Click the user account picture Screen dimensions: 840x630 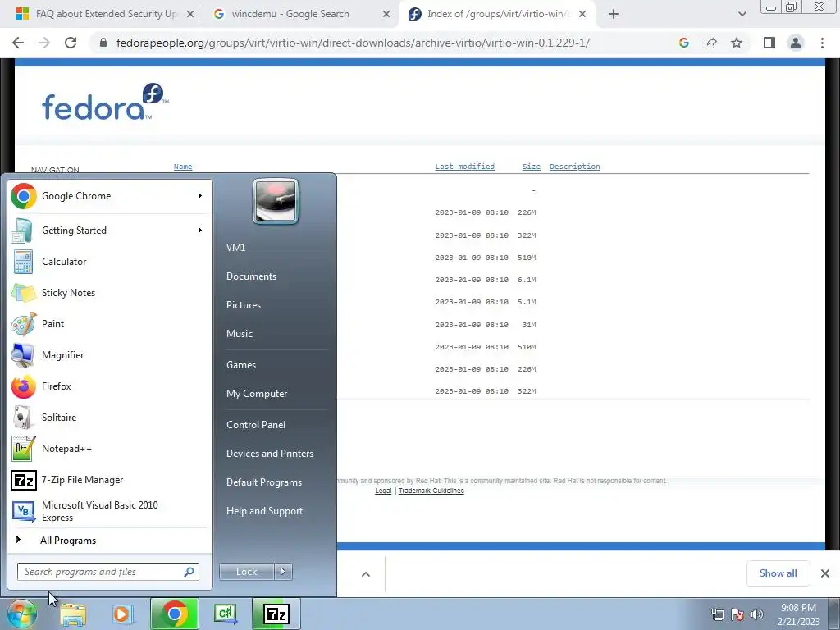pos(276,201)
